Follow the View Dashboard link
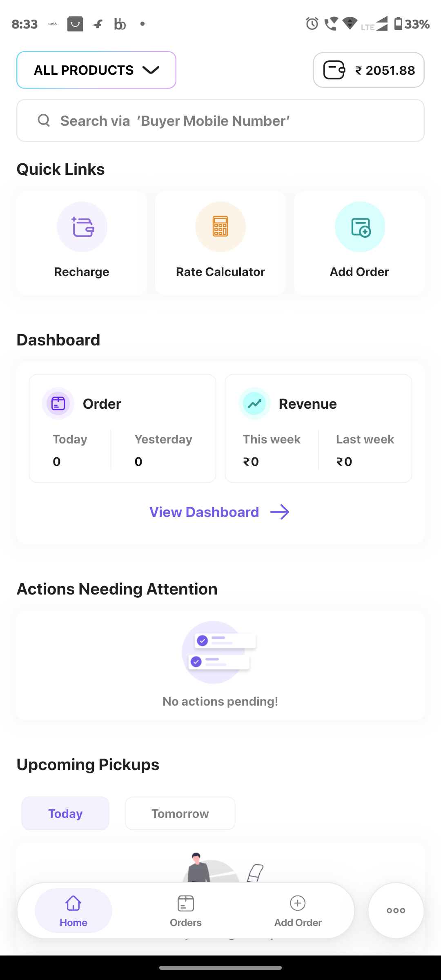The image size is (441, 980). coord(204,512)
